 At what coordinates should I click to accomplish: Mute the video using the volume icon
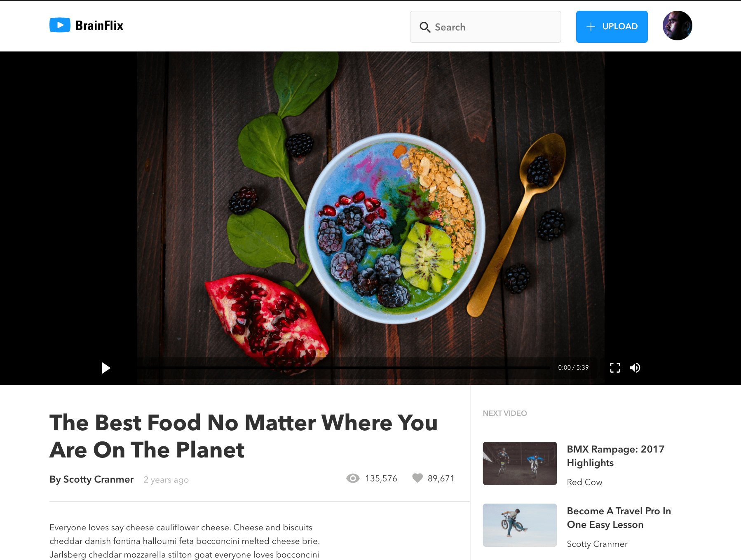point(635,368)
